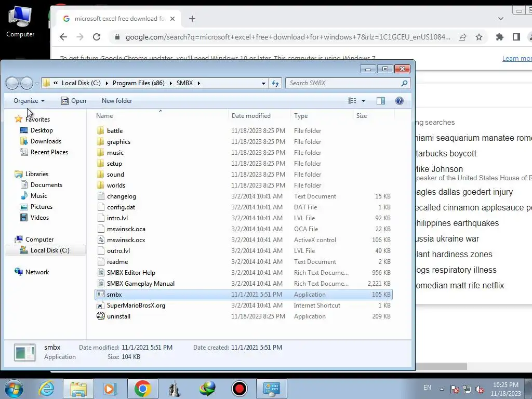Click Program Files (x86) in the address bar
Screen dimensions: 532x399
tap(138, 83)
